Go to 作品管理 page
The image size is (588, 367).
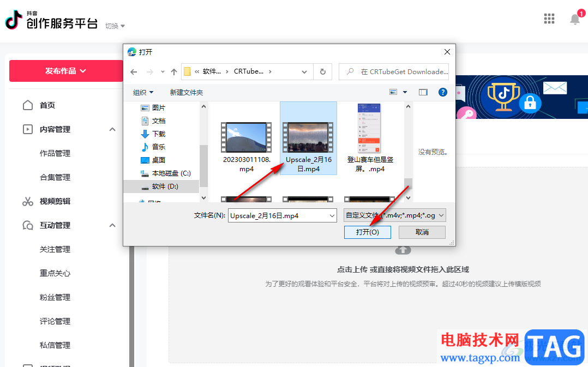(55, 153)
